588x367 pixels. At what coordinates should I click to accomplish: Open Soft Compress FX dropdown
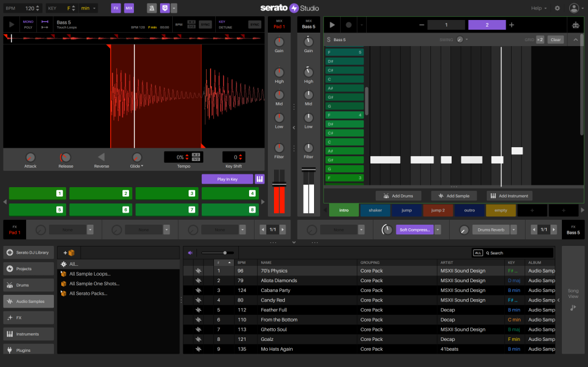[x=438, y=230]
